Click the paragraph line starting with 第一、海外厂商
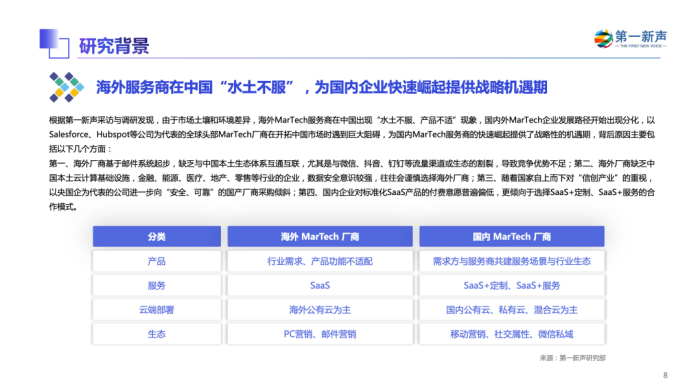The width and height of the screenshot is (700, 392). 352,163
